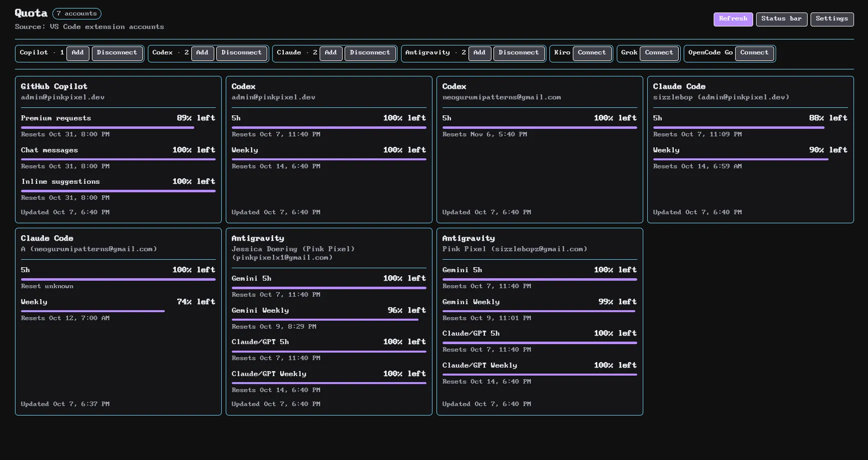Click neogurumipatterns@gmail.com on Codex card
868x460 pixels.
click(501, 97)
